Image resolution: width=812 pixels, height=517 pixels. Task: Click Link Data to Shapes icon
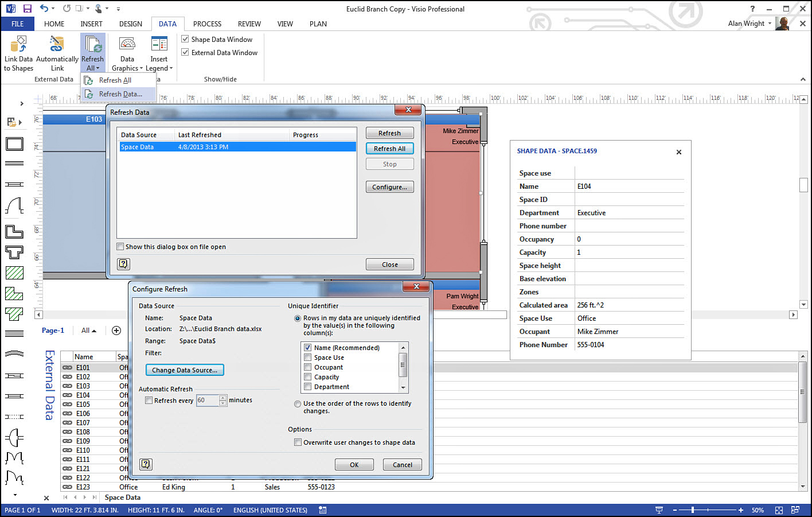[x=18, y=44]
